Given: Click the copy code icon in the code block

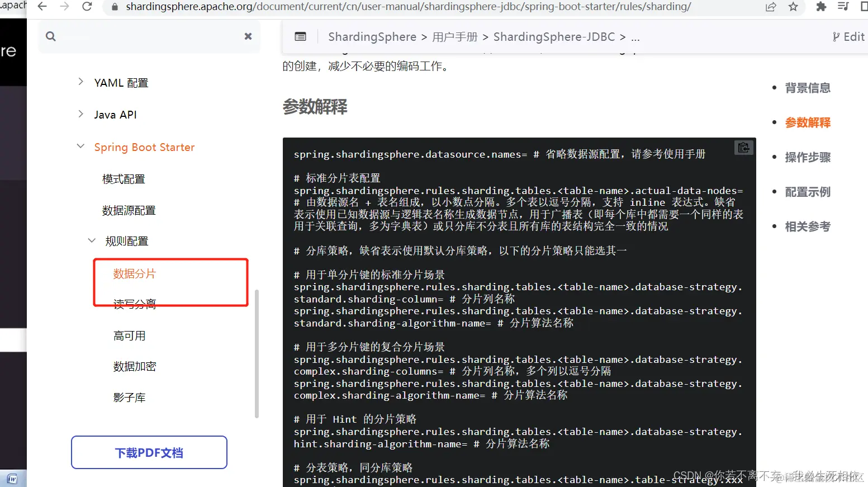Looking at the screenshot, I should point(743,147).
